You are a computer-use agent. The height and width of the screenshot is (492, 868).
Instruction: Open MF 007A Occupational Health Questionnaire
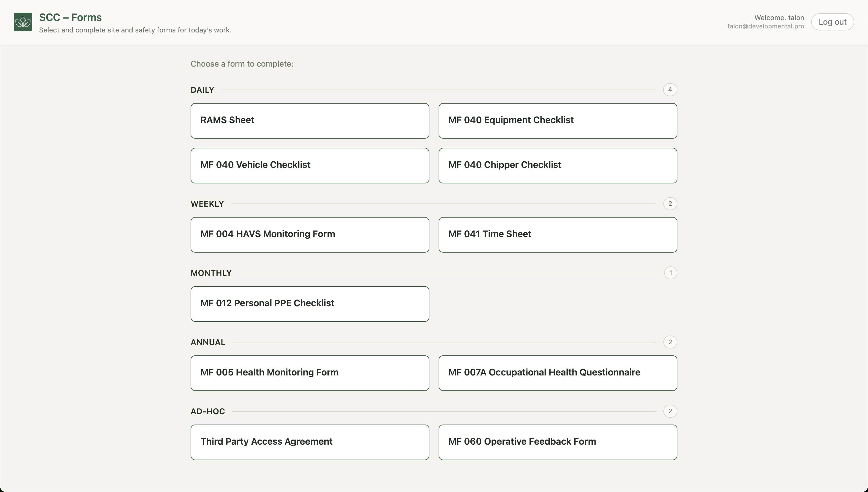557,373
